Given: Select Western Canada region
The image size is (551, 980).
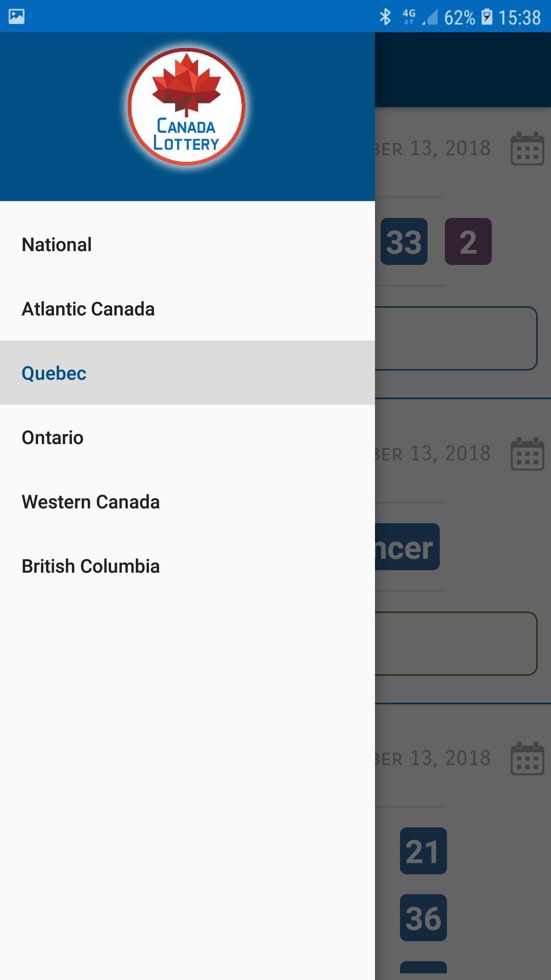Looking at the screenshot, I should (187, 502).
